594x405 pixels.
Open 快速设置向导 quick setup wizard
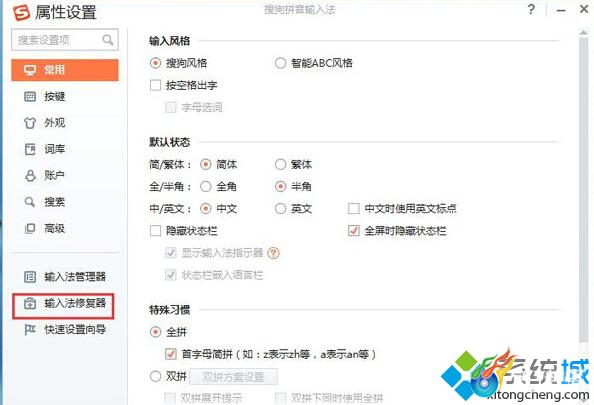pyautogui.click(x=65, y=330)
